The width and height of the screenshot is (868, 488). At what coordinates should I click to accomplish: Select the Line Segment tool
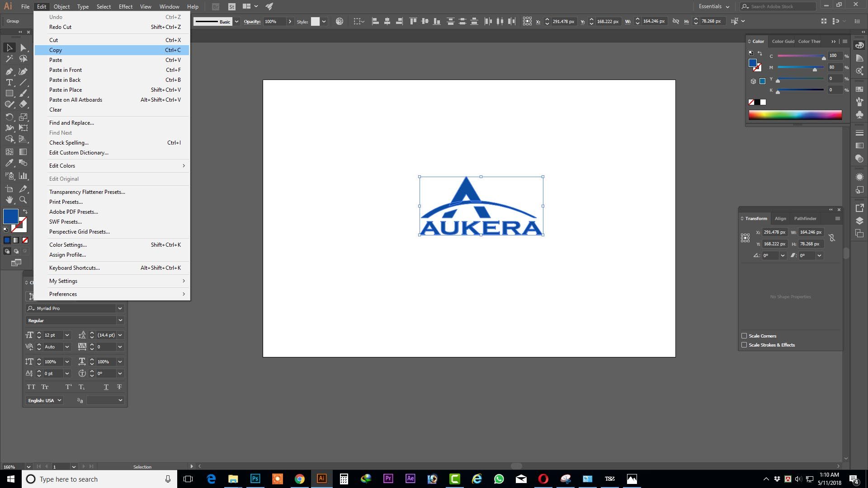tap(24, 82)
